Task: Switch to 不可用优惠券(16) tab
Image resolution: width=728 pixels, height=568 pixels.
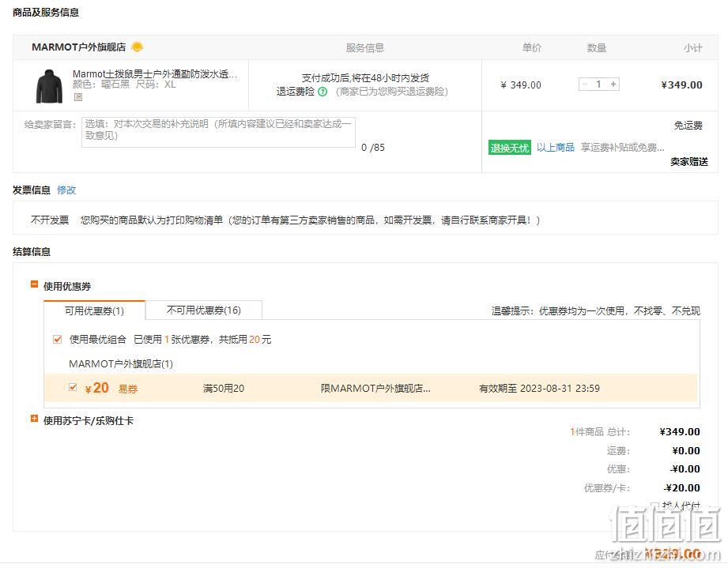Action: [x=204, y=310]
